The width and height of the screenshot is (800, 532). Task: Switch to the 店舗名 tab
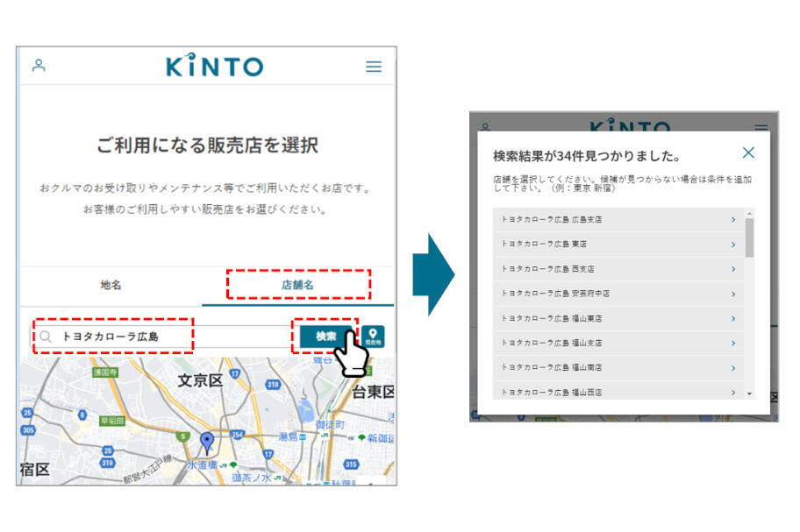[298, 285]
